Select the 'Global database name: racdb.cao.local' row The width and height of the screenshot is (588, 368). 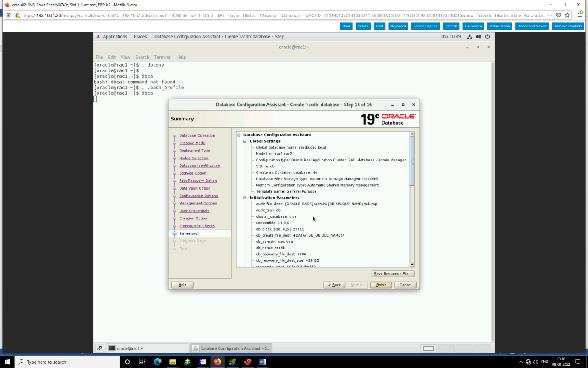click(291, 148)
